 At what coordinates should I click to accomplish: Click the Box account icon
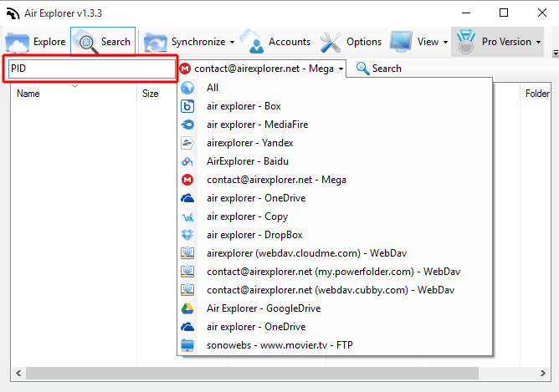(187, 106)
